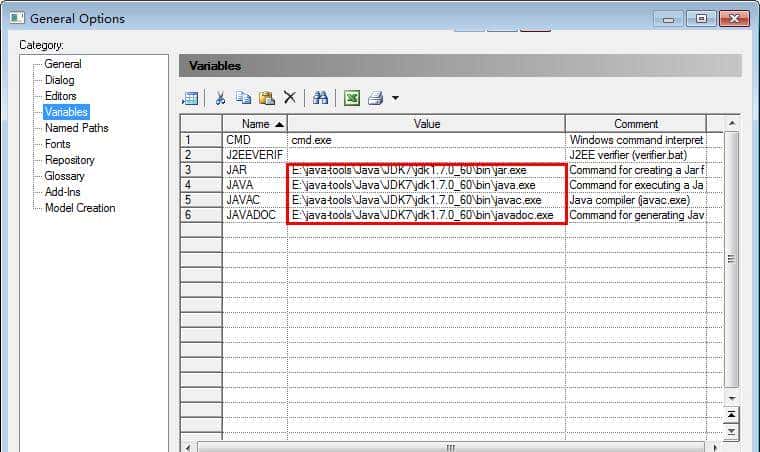Select the Dialog category
Screen dimensions: 760x452
60,80
